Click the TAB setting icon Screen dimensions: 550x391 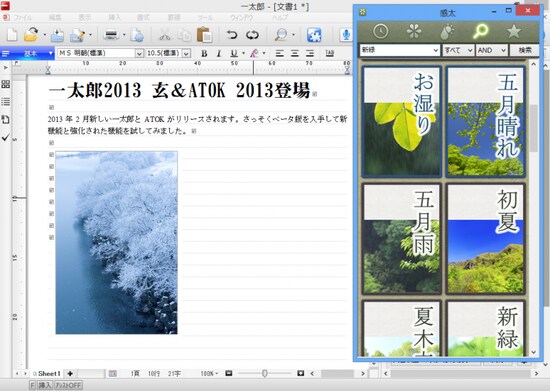pyautogui.click(x=329, y=53)
